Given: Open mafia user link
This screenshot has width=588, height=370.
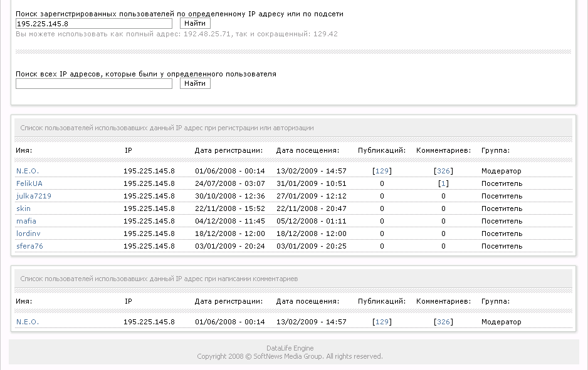Looking at the screenshot, I should coord(26,221).
